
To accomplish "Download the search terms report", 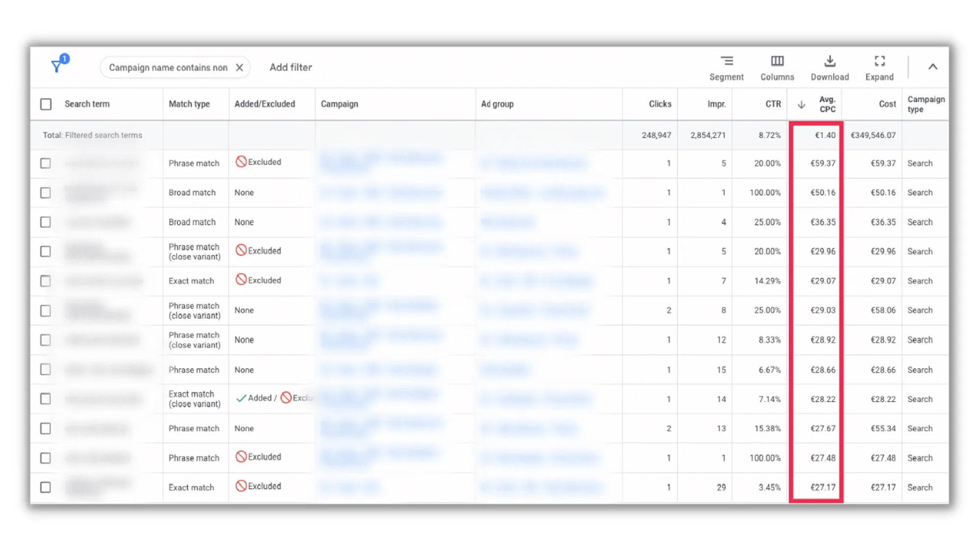I will pos(830,68).
